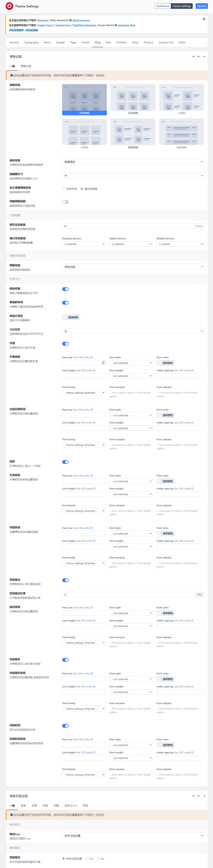Open the 自定义CSS tab in 博客页面设置
Screen dimensions: 213x868
pos(71,806)
